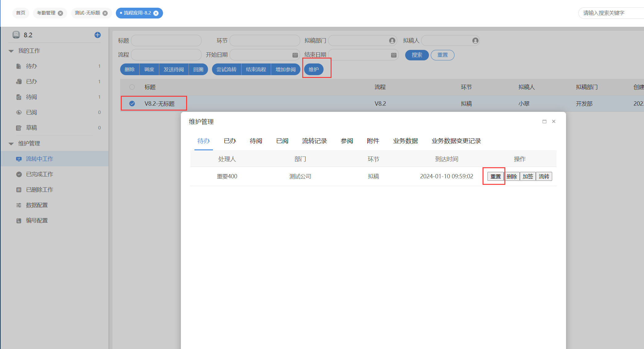Collapse the 我的工作 tree section
The width and height of the screenshot is (644, 349).
click(x=11, y=51)
